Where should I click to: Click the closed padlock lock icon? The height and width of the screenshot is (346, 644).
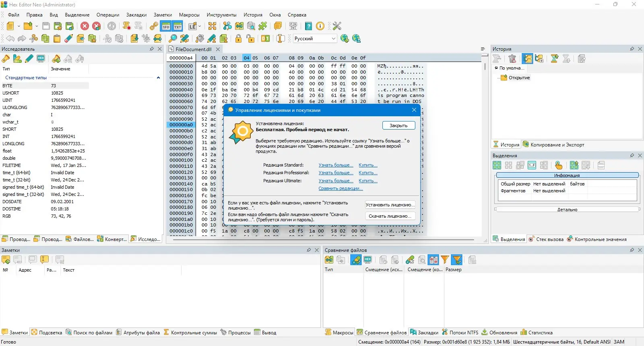pos(239,39)
